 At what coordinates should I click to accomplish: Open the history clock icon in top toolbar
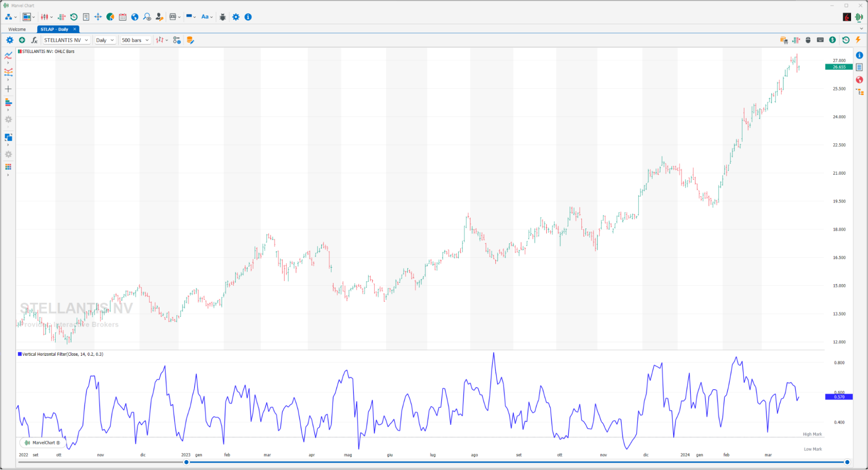(x=74, y=17)
